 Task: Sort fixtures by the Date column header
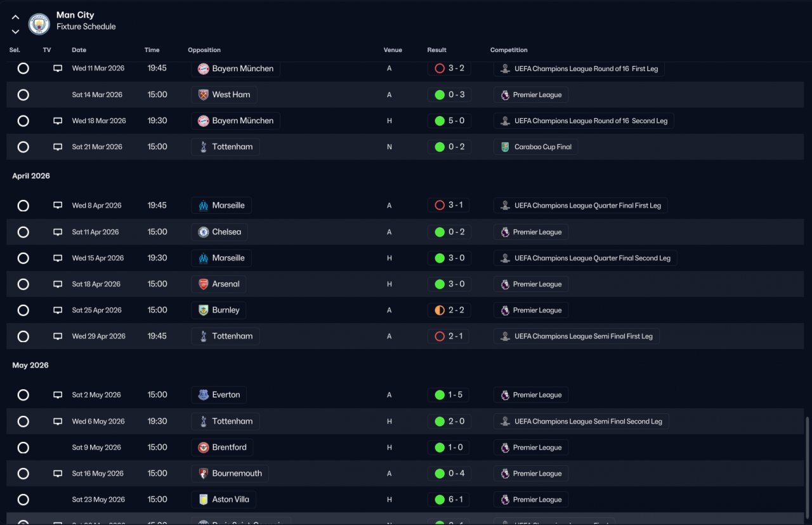coord(79,50)
